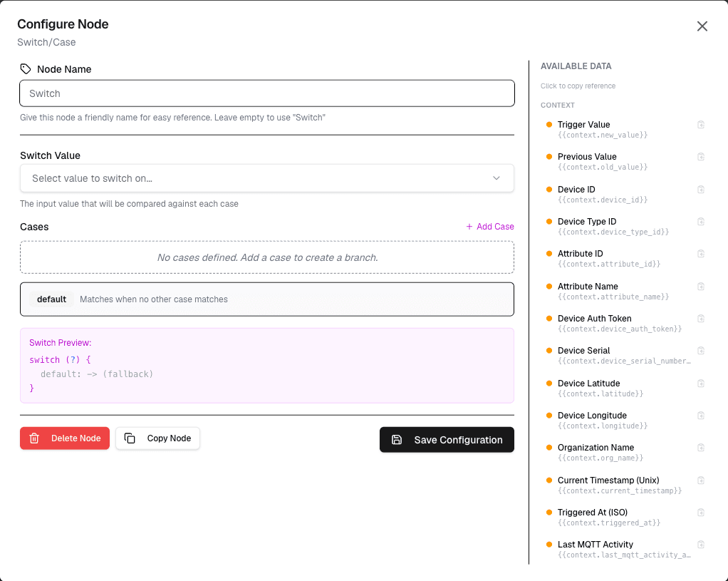Viewport: 728px width, 581px height.
Task: Select the Last MQTT Activity label
Action: coord(596,544)
